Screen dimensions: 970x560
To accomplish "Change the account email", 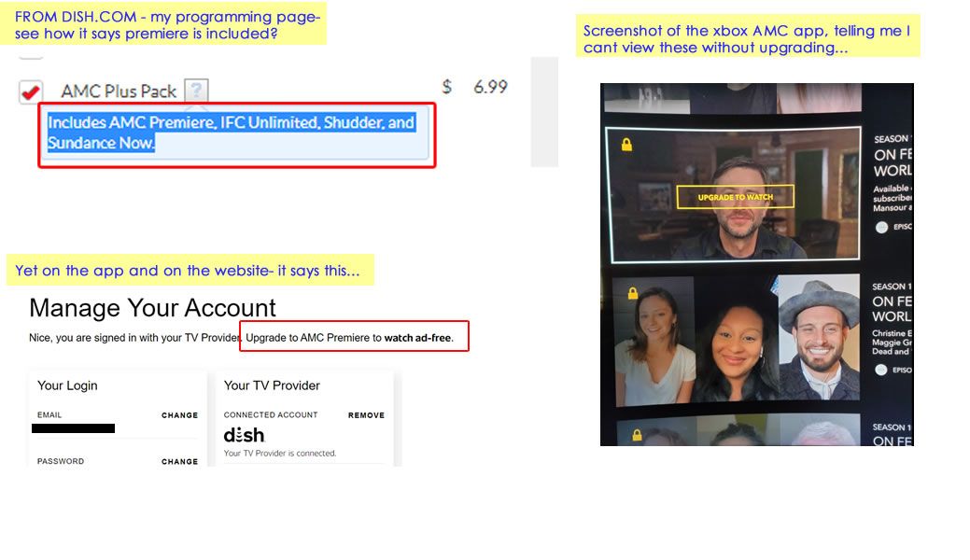I will [179, 415].
